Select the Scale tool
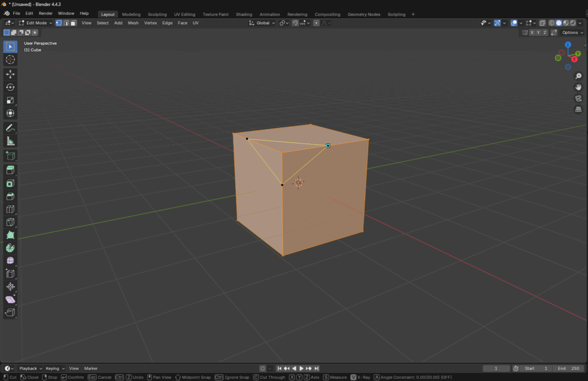The height and width of the screenshot is (381, 588). [10, 100]
